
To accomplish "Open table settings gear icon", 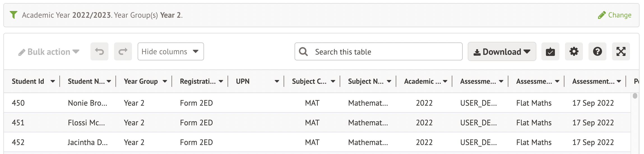I will pyautogui.click(x=574, y=51).
